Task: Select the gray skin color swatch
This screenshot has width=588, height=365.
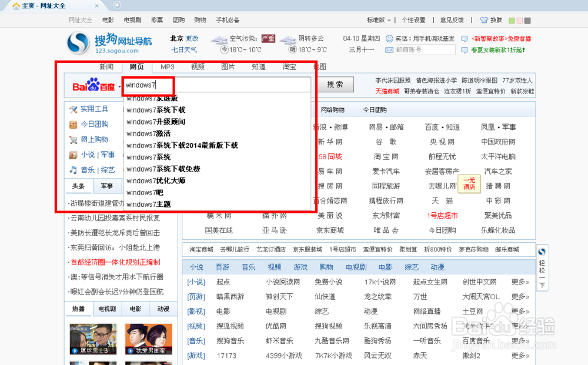Action: pyautogui.click(x=527, y=20)
